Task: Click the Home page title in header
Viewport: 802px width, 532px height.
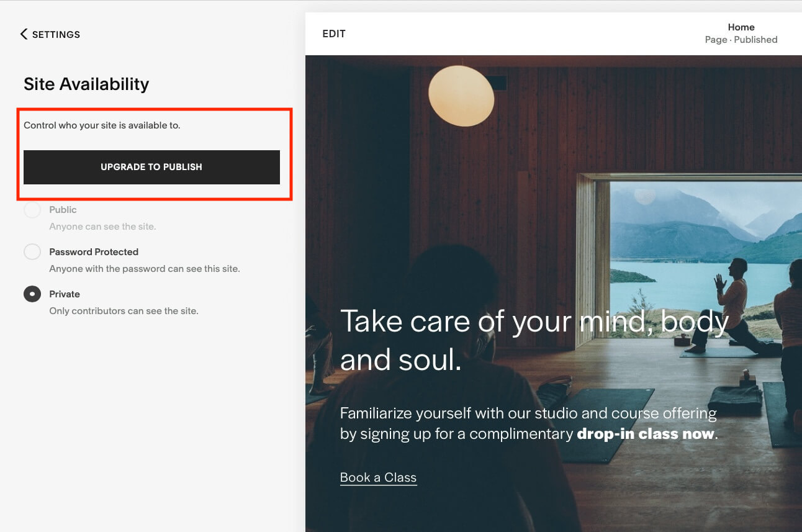Action: (741, 27)
